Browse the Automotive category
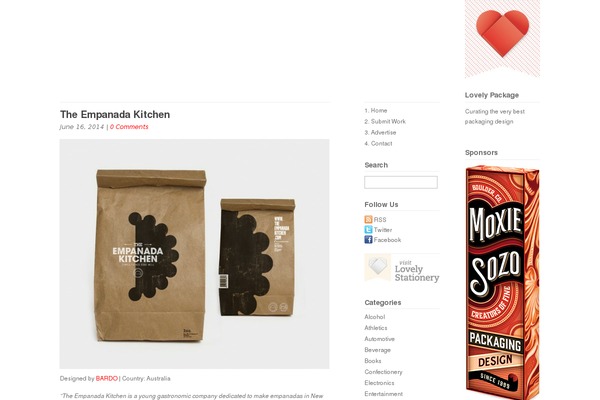The image size is (600, 400). [x=379, y=339]
